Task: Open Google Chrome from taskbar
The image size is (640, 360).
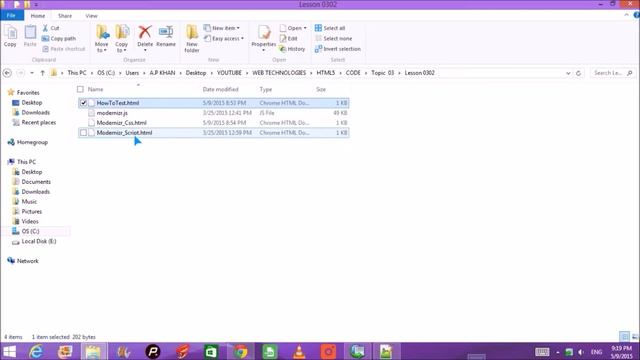Action: point(240,351)
